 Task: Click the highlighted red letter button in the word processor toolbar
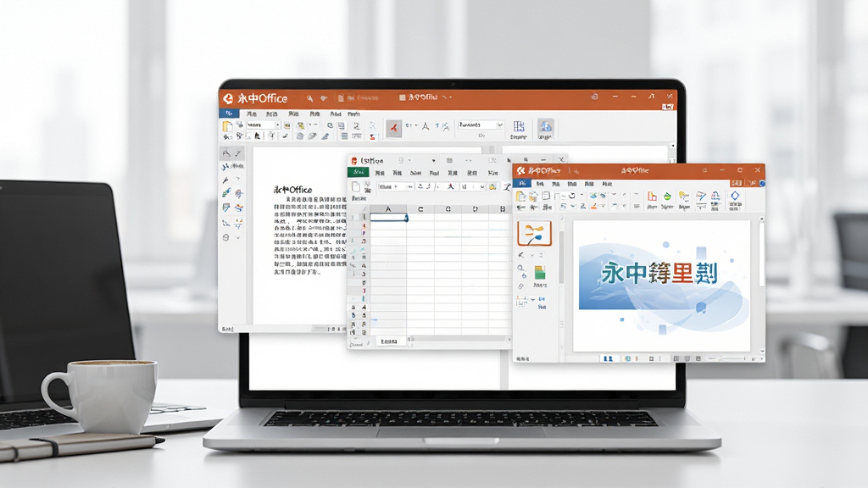[x=393, y=128]
